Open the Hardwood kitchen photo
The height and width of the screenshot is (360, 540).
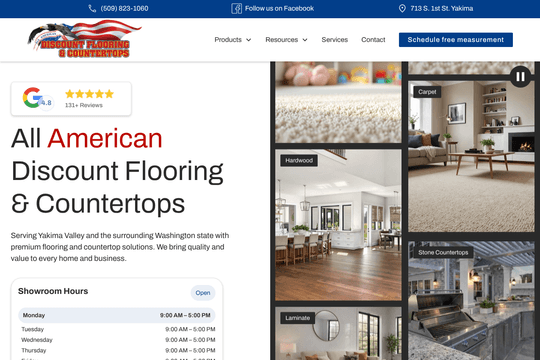[338, 225]
